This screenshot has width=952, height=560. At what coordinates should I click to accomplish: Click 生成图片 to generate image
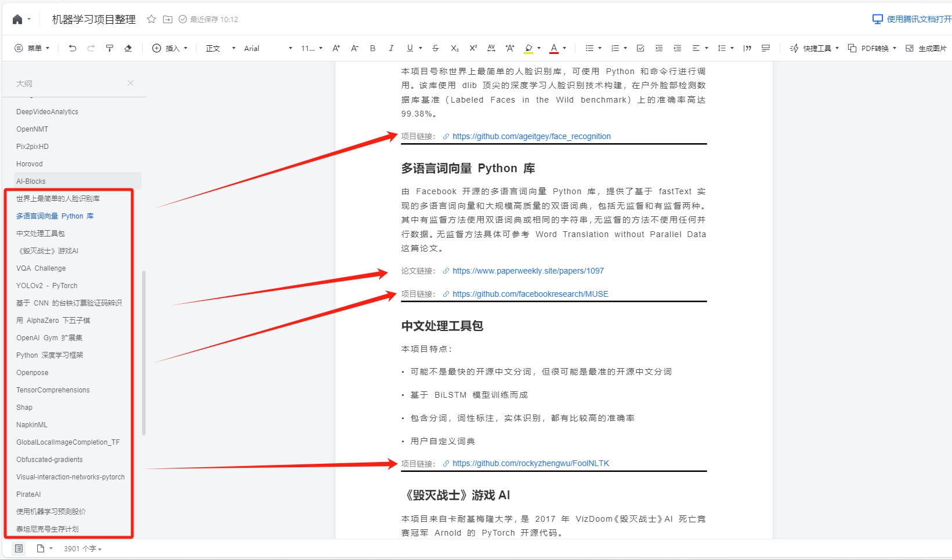(x=926, y=48)
